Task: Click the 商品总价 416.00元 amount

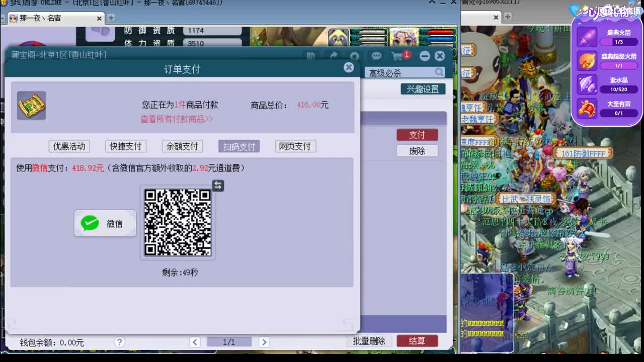Action: click(x=312, y=105)
